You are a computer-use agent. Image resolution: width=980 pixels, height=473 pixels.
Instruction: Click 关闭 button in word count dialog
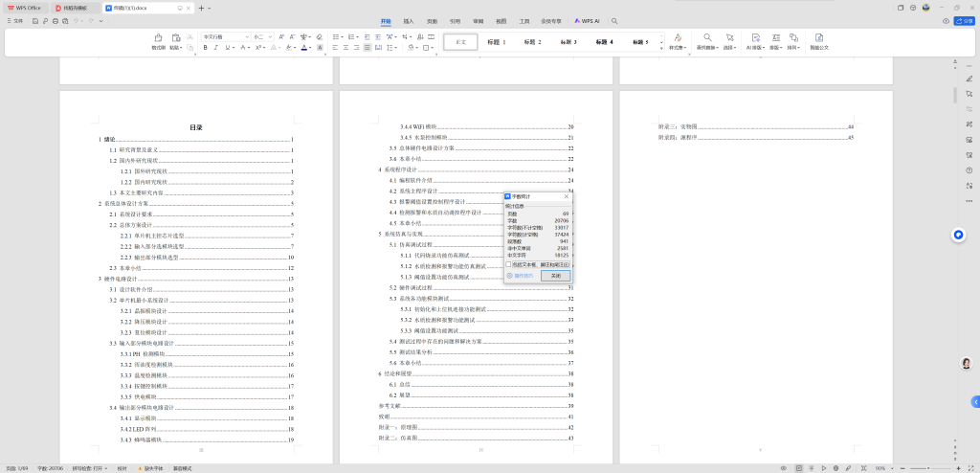(555, 276)
